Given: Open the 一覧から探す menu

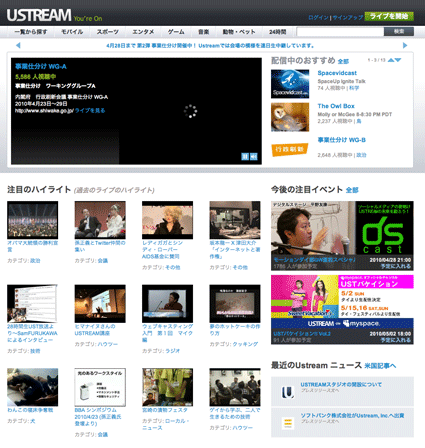Looking at the screenshot, I should pos(31,32).
